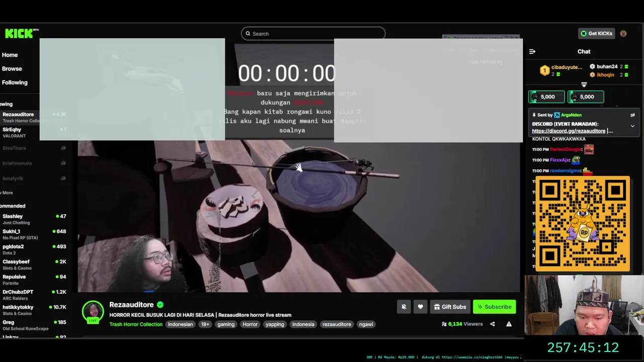Open recommended channel DrChubzDPT
Image resolution: width=644 pixels, height=362 pixels.
point(34,295)
